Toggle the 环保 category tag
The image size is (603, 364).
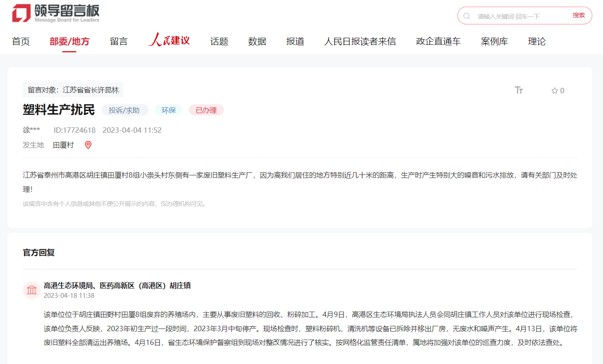(168, 110)
